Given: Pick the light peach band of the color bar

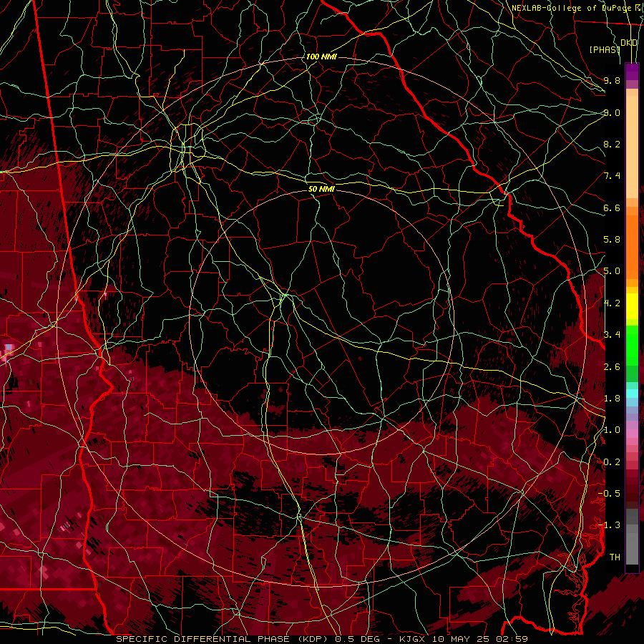Looking at the screenshot, I should click(632, 147).
